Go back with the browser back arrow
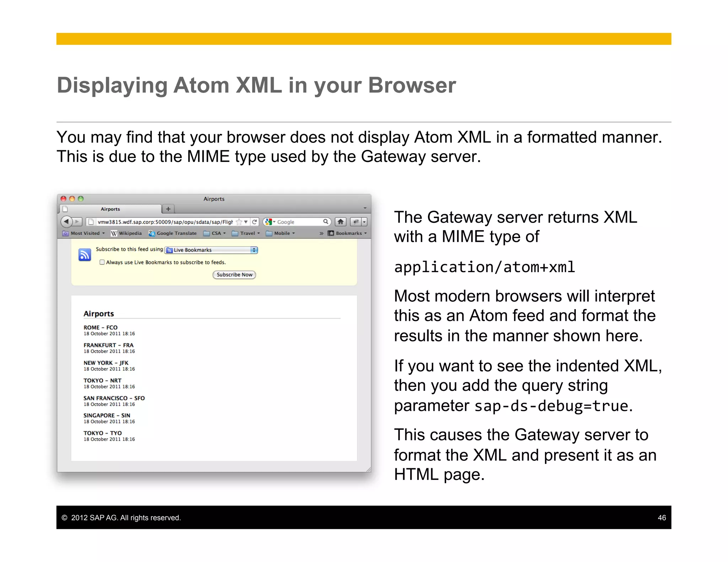The height and width of the screenshot is (562, 728). point(66,222)
